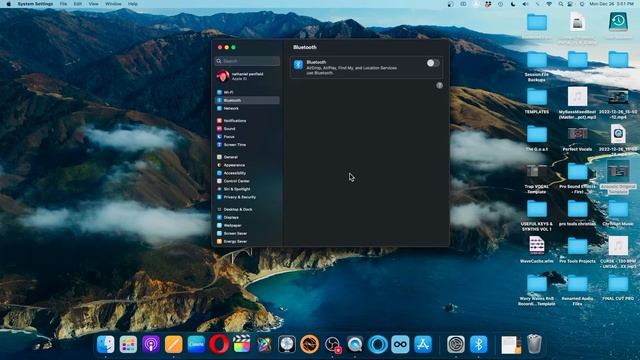Launch Canva from the Dock
The image size is (640, 360).
tap(196, 344)
